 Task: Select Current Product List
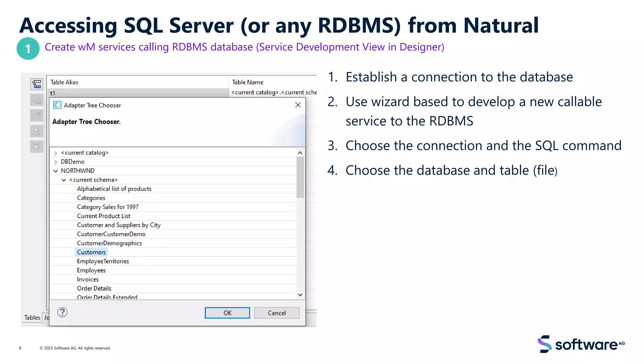tap(104, 216)
